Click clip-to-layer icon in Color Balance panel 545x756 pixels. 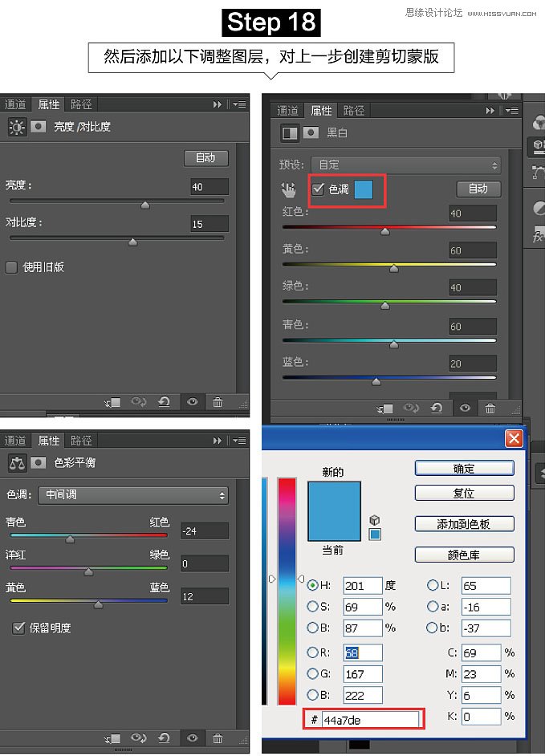112,738
